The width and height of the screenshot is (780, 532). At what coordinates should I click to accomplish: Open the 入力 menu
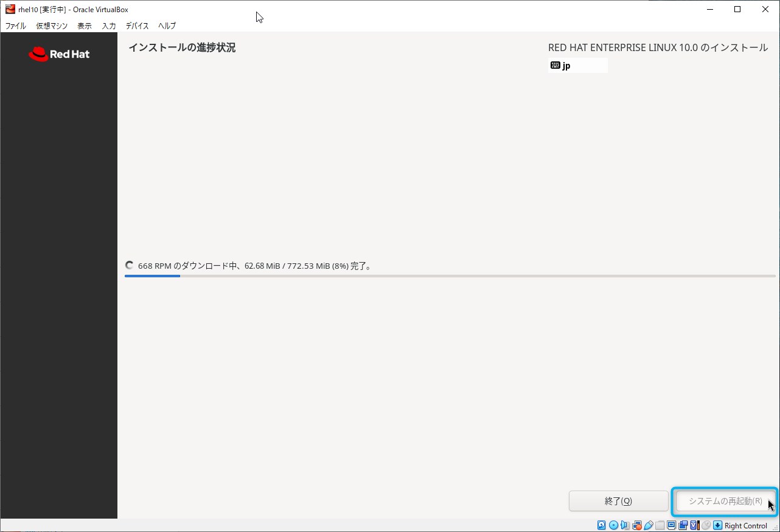click(x=109, y=26)
